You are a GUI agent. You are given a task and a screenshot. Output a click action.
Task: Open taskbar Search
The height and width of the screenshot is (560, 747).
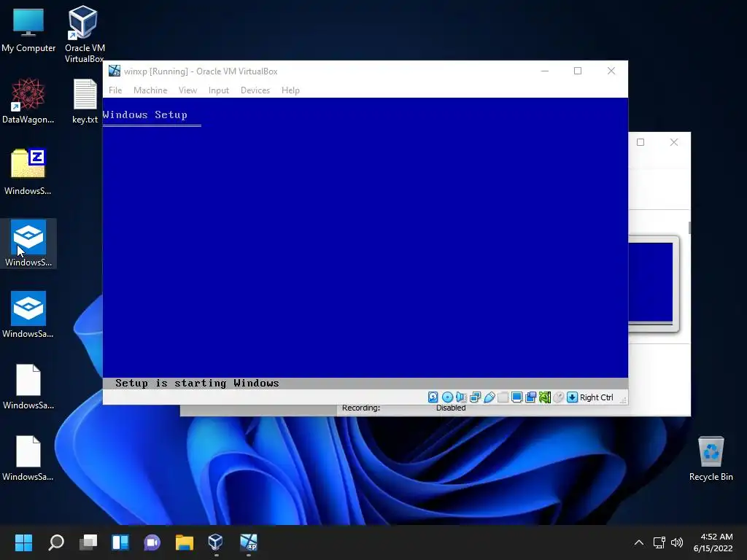tap(55, 542)
